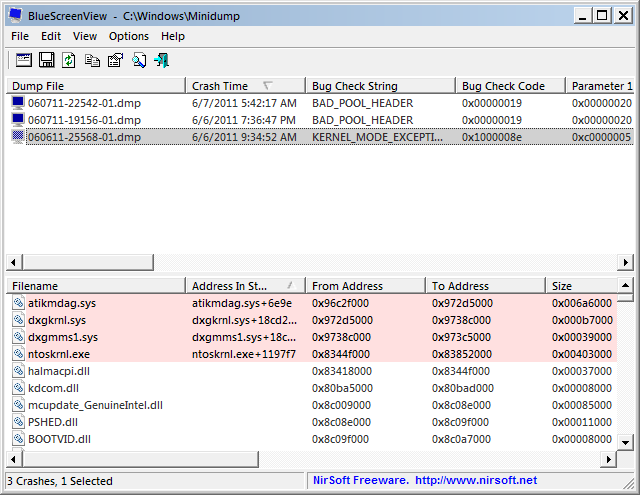Click upper pane horizontal scrollbar right arrow
The height and width of the screenshot is (495, 640).
click(x=626, y=262)
